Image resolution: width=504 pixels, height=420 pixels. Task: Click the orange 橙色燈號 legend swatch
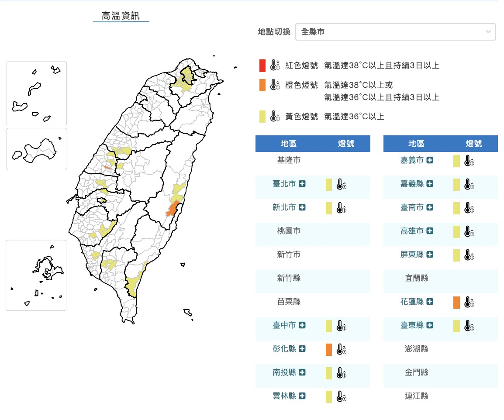coord(262,85)
